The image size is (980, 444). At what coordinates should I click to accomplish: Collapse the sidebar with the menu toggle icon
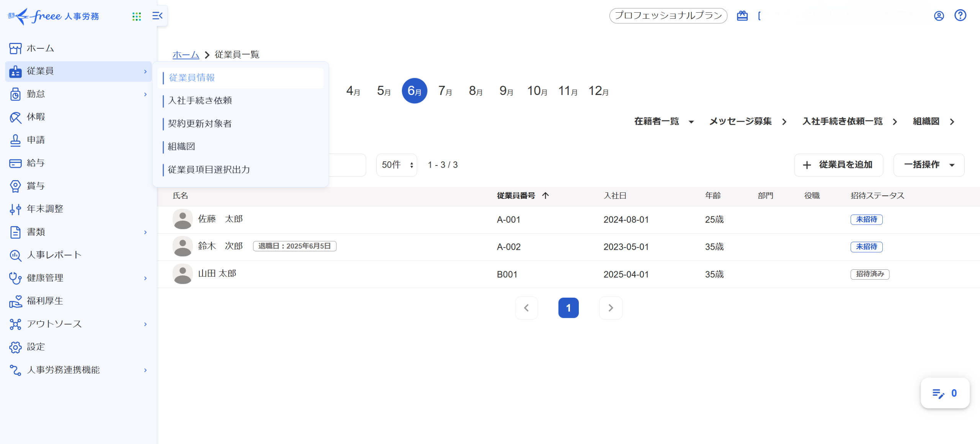tap(157, 16)
